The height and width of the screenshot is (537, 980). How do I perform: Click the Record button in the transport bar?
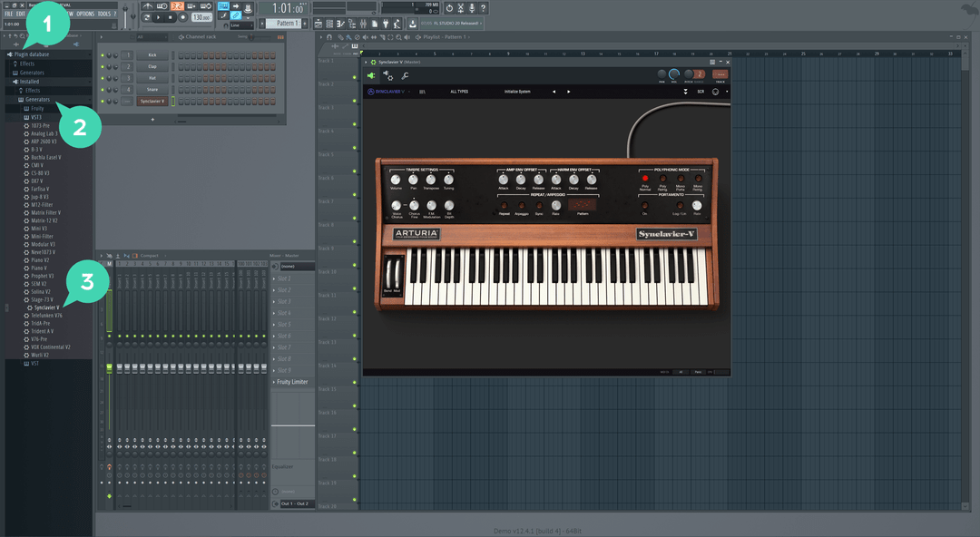[x=181, y=16]
